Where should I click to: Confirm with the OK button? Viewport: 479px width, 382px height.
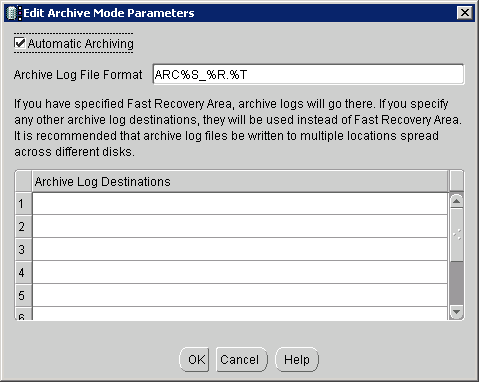click(195, 359)
